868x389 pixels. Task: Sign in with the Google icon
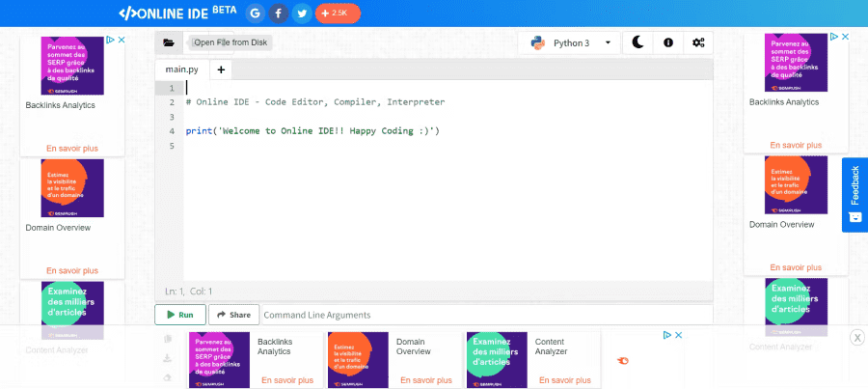click(256, 14)
